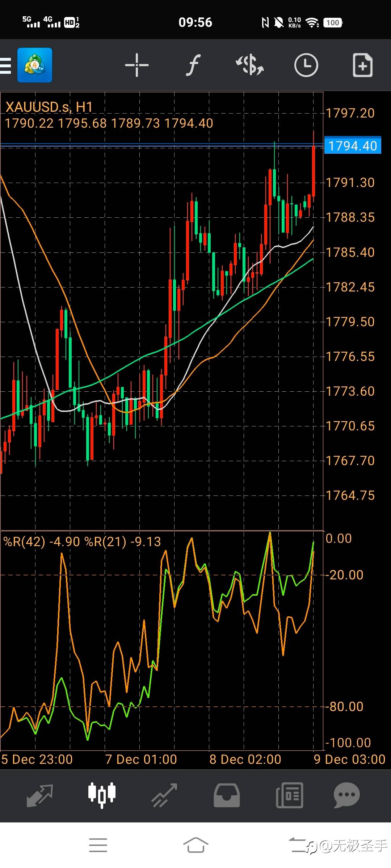Open the hamburger side menu
This screenshot has height=868, width=391.
point(5,65)
